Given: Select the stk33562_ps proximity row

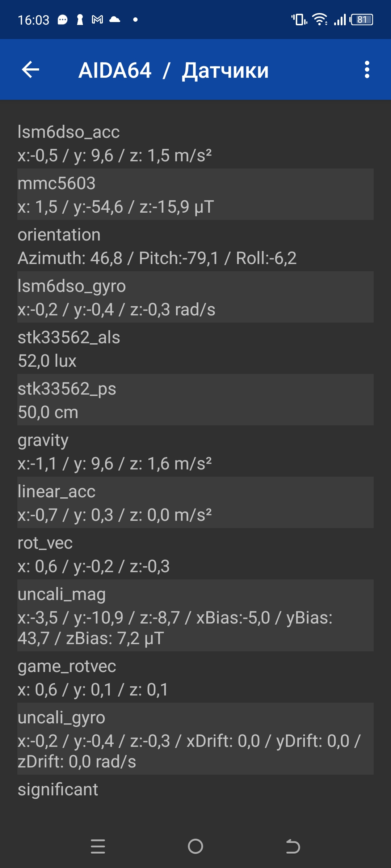Looking at the screenshot, I should (x=195, y=400).
